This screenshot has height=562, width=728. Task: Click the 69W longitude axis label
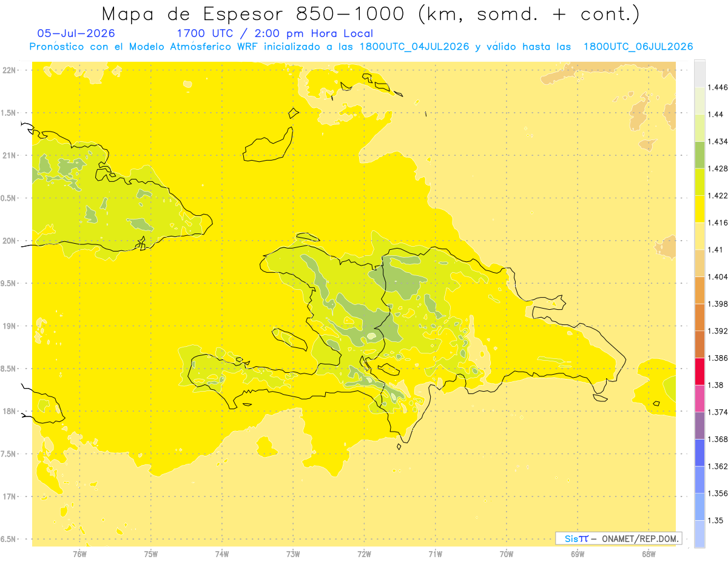pyautogui.click(x=577, y=554)
